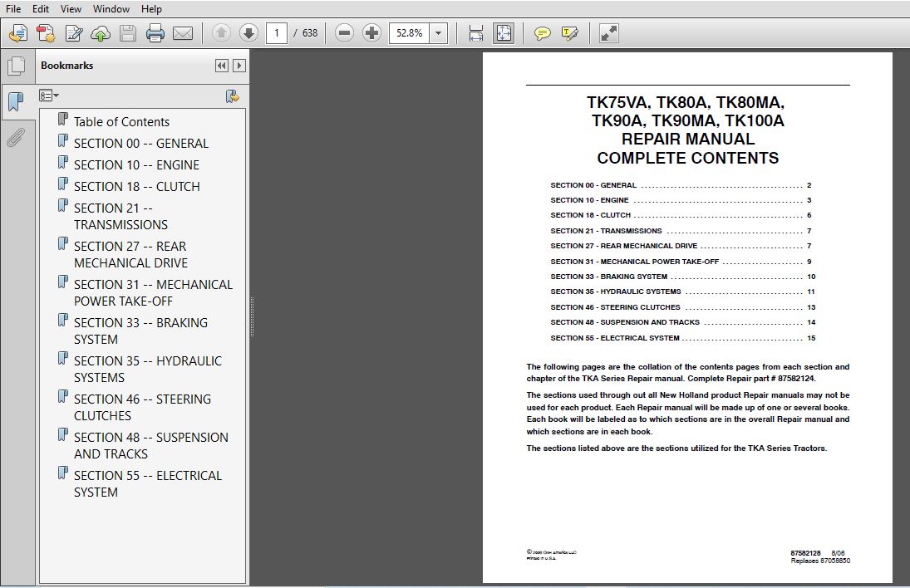Go to next page arrow
The height and width of the screenshot is (588, 910).
tap(249, 33)
